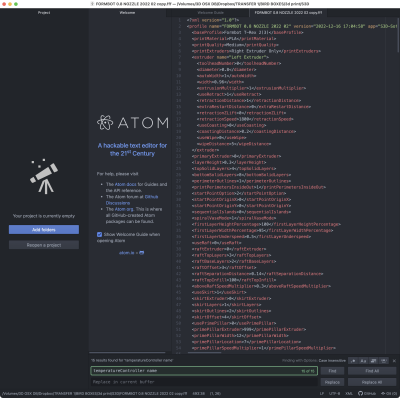Click the printQuality Medium line
Screen dimensions: 400x398
pos(235,45)
